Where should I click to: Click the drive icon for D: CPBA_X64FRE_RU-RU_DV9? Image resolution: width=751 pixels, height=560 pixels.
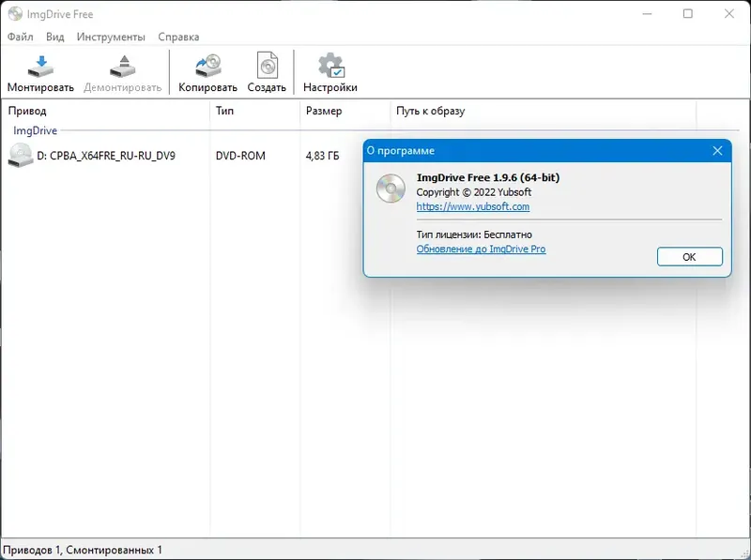tap(20, 156)
